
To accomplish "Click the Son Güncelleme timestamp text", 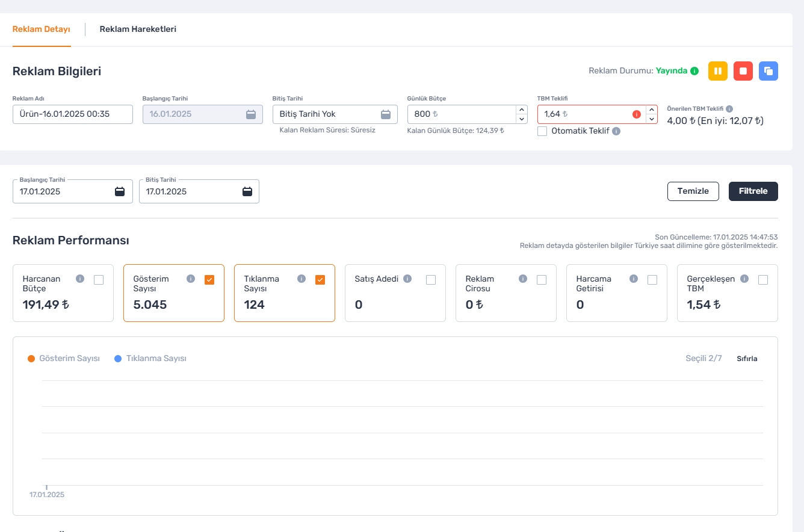I will (x=716, y=237).
